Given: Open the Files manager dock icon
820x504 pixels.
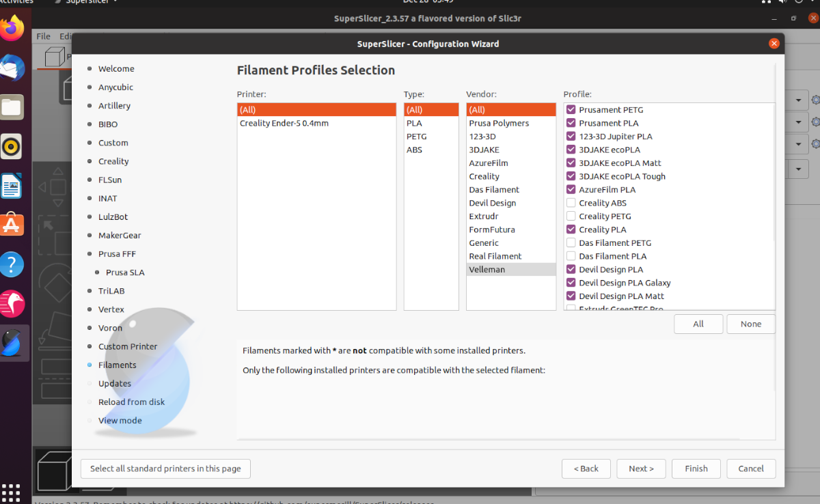Looking at the screenshot, I should [x=12, y=107].
